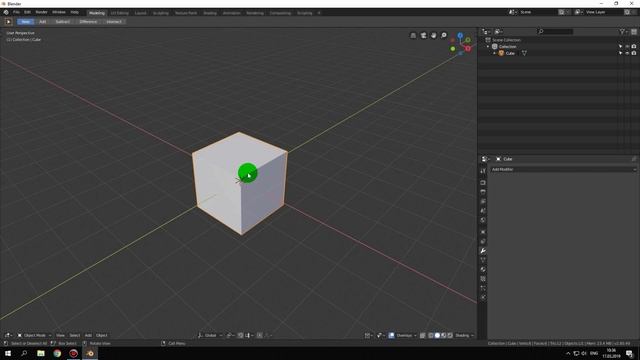Viewport: 640px width, 360px height.
Task: Toggle snapping magnet in viewport header
Action: [x=240, y=336]
